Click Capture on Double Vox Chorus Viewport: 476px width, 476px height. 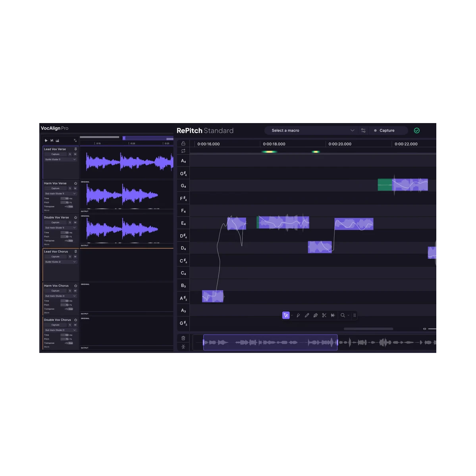pyautogui.click(x=56, y=325)
